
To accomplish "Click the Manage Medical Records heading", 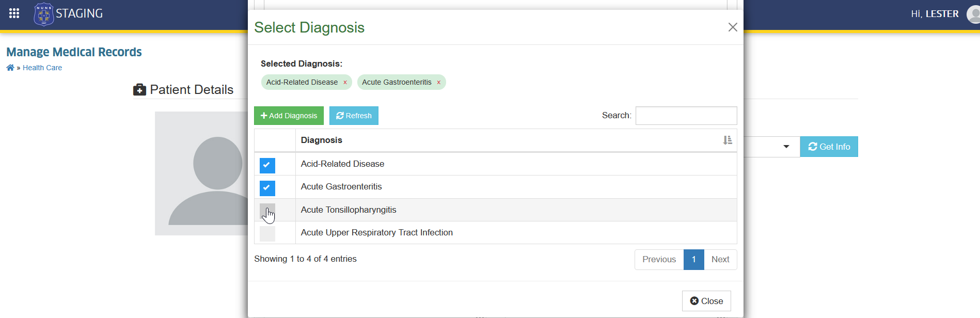I will (74, 52).
